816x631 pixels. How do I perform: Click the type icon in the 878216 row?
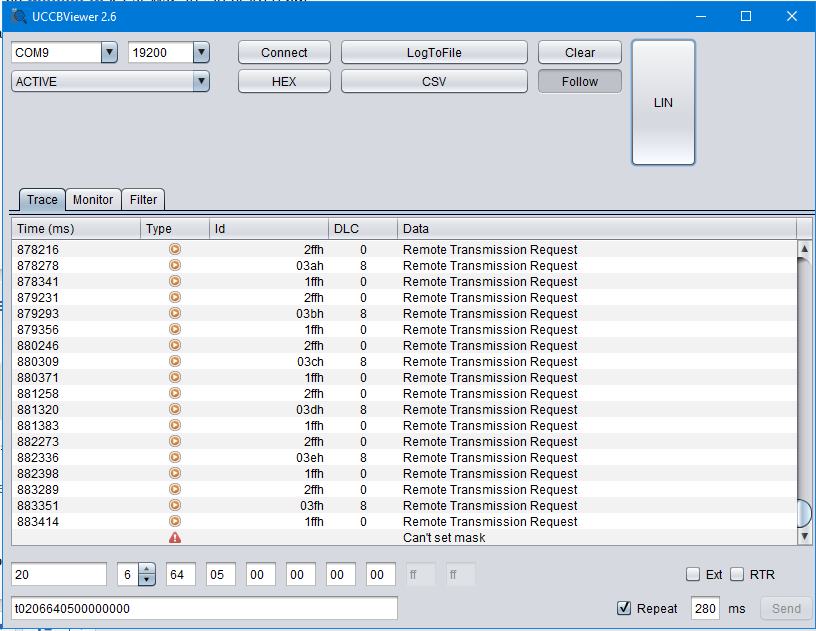click(175, 250)
